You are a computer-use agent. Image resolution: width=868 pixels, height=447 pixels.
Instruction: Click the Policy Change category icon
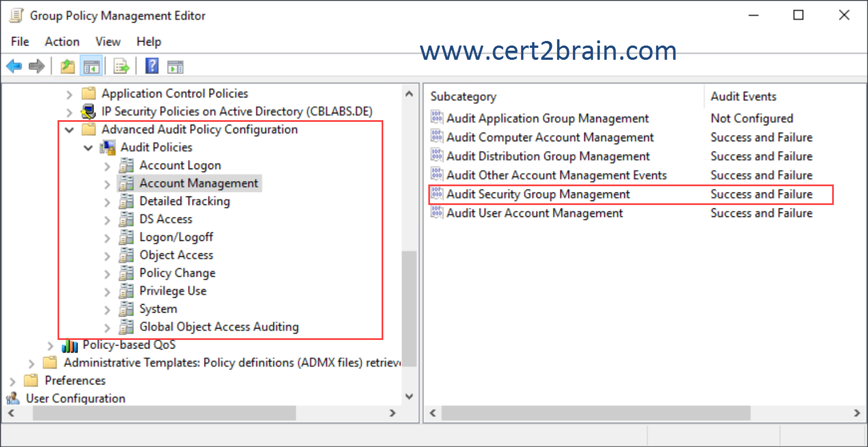click(126, 273)
